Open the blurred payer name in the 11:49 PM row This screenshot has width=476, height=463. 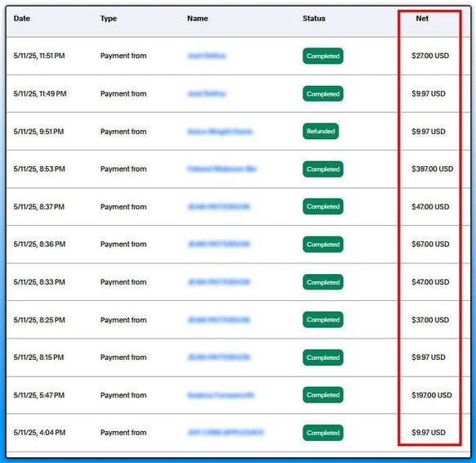point(207,94)
